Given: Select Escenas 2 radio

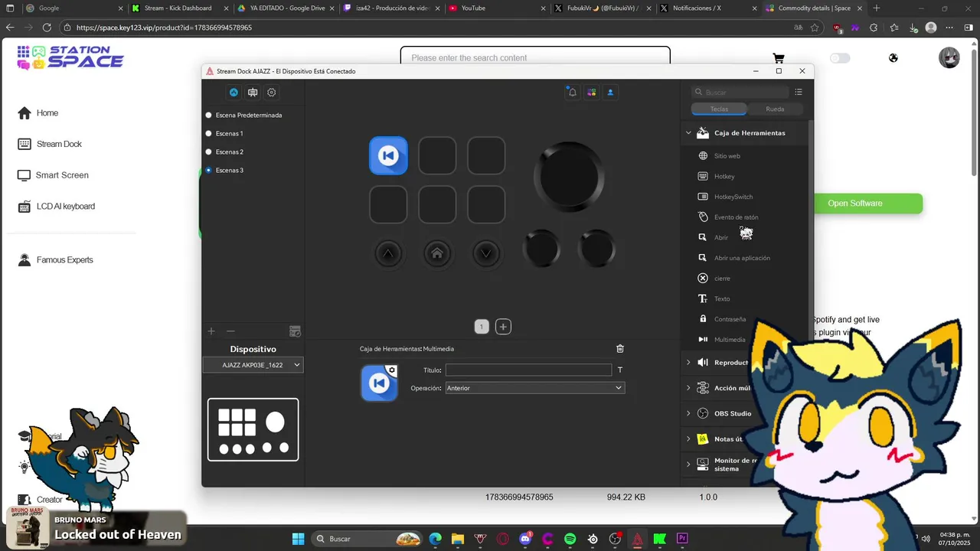Looking at the screenshot, I should pyautogui.click(x=208, y=152).
